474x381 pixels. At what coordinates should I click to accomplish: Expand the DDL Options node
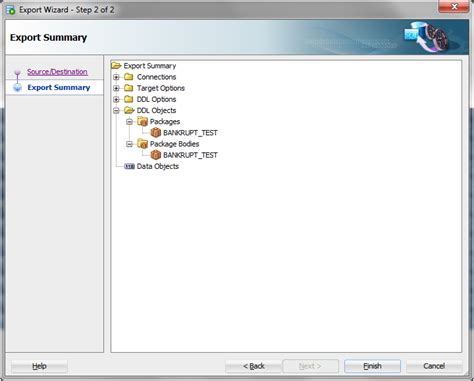(x=116, y=99)
